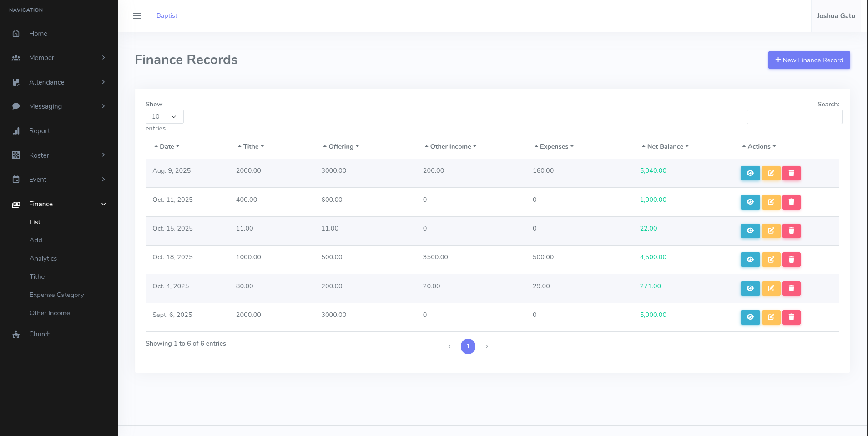The width and height of the screenshot is (868, 436).
Task: View the Oct. 15, 2025 record with eye icon
Action: pyautogui.click(x=750, y=231)
